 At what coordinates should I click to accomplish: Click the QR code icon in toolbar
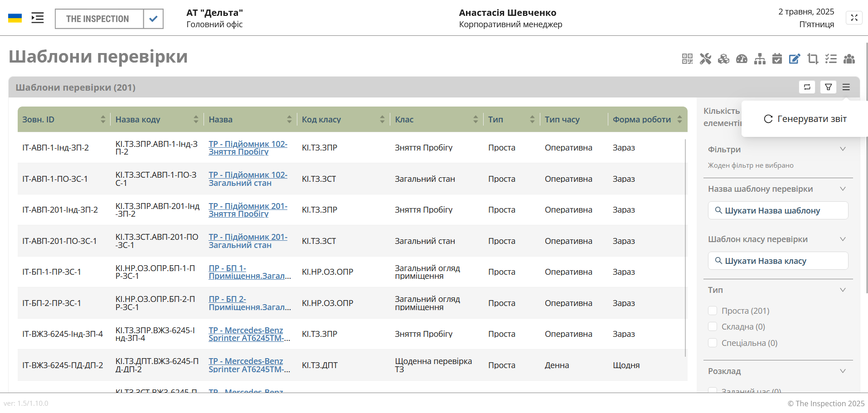(687, 59)
